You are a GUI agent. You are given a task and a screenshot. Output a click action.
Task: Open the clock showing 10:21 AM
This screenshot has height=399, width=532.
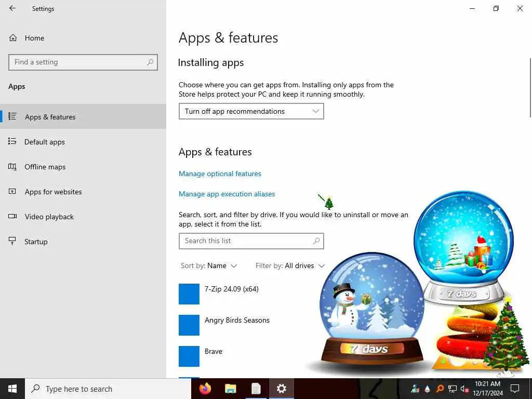tap(488, 389)
